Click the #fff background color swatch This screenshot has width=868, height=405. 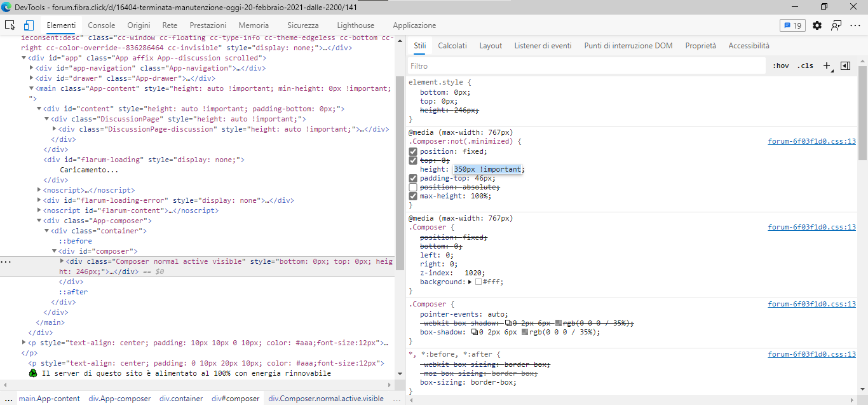click(x=478, y=282)
